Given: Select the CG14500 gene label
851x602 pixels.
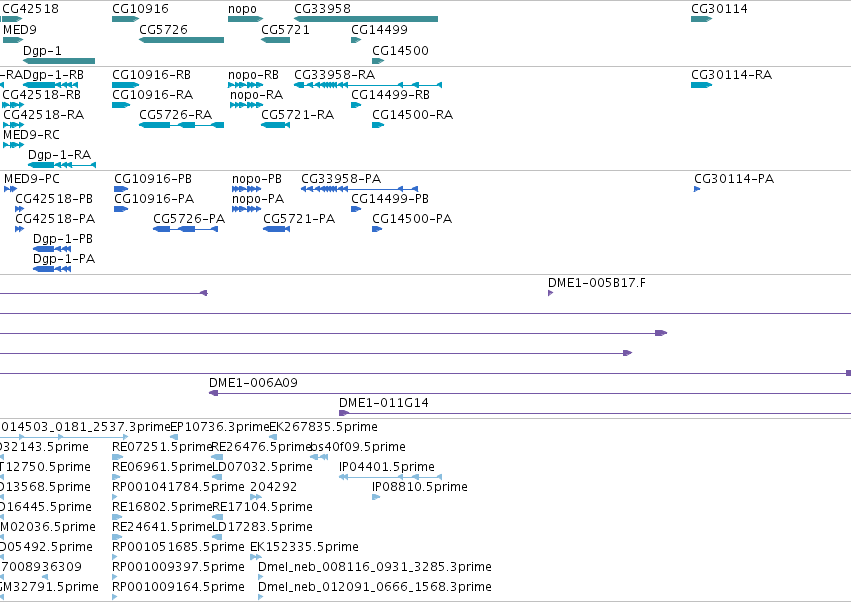Looking at the screenshot, I should click(401, 50).
